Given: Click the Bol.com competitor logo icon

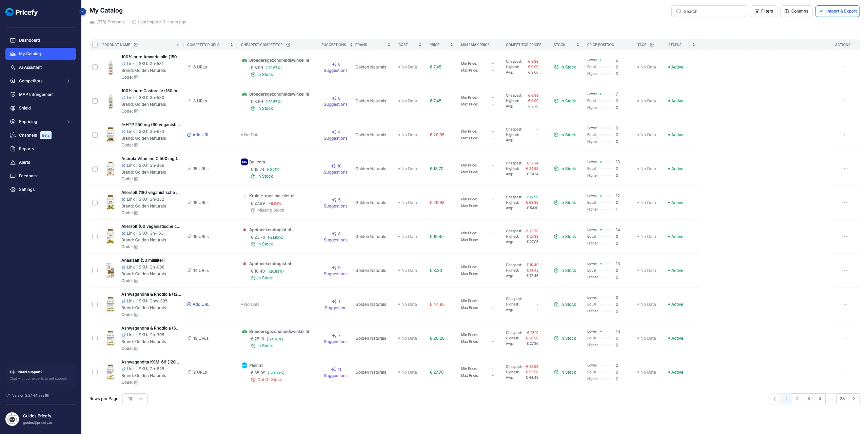Looking at the screenshot, I should pyautogui.click(x=244, y=162).
